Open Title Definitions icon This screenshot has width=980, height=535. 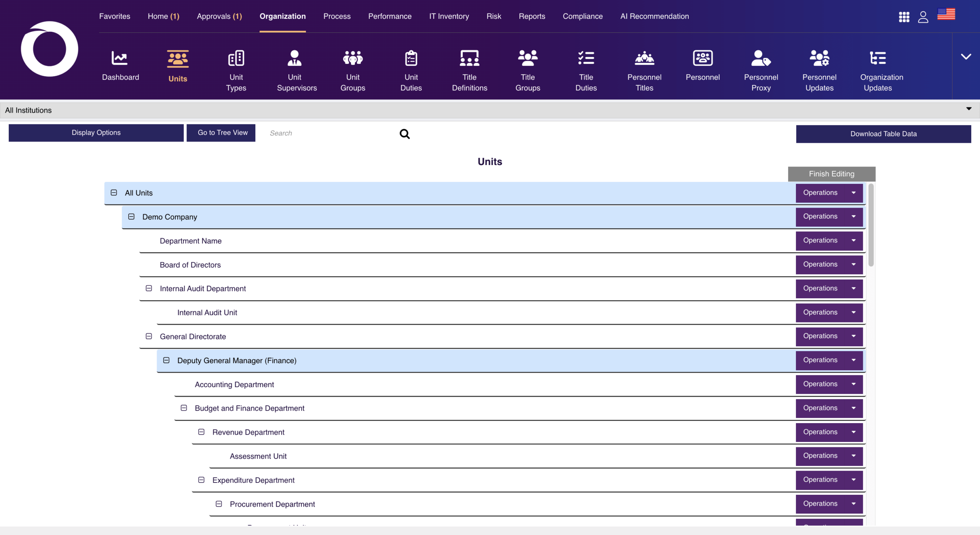click(469, 58)
